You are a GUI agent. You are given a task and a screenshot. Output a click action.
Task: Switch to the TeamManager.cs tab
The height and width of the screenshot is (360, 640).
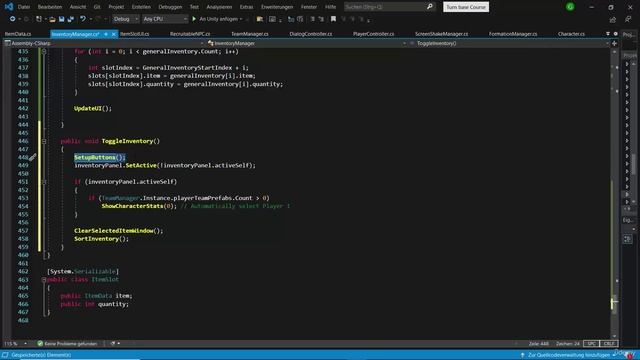(250, 34)
